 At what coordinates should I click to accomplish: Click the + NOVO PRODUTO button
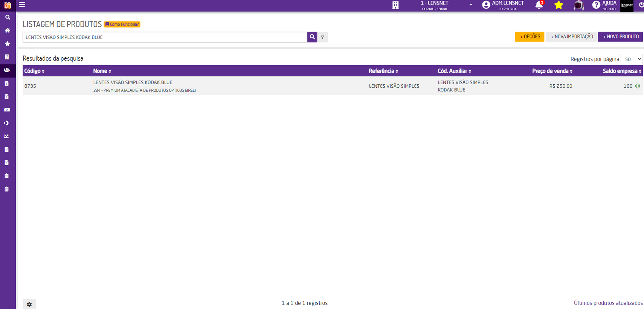click(620, 37)
